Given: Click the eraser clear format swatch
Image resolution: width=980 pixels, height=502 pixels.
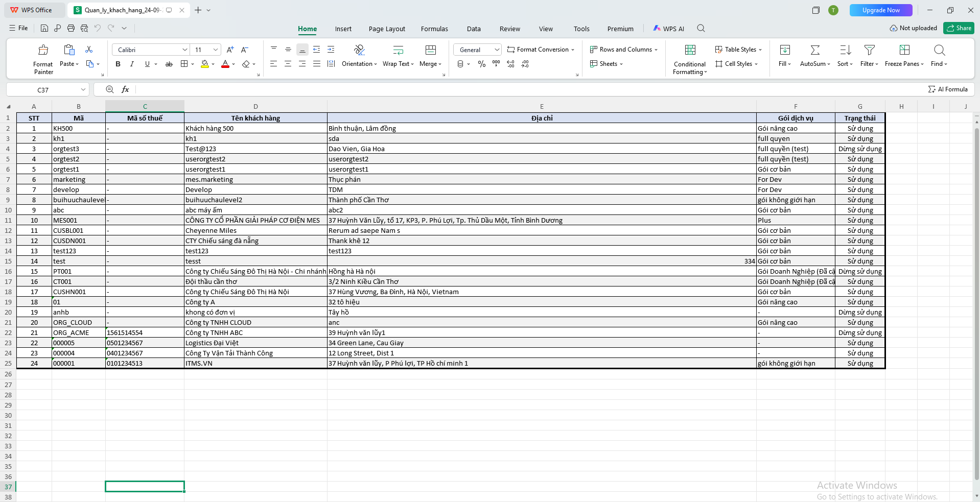Looking at the screenshot, I should 246,64.
